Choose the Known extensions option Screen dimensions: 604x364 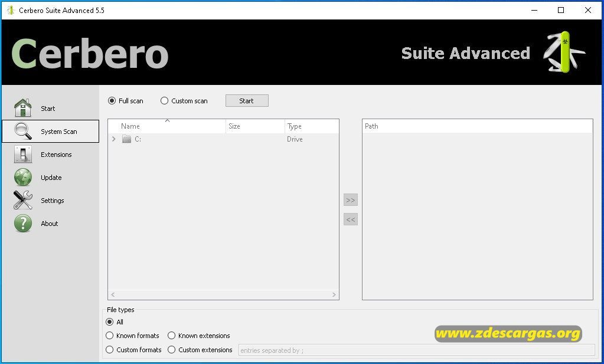coord(171,336)
